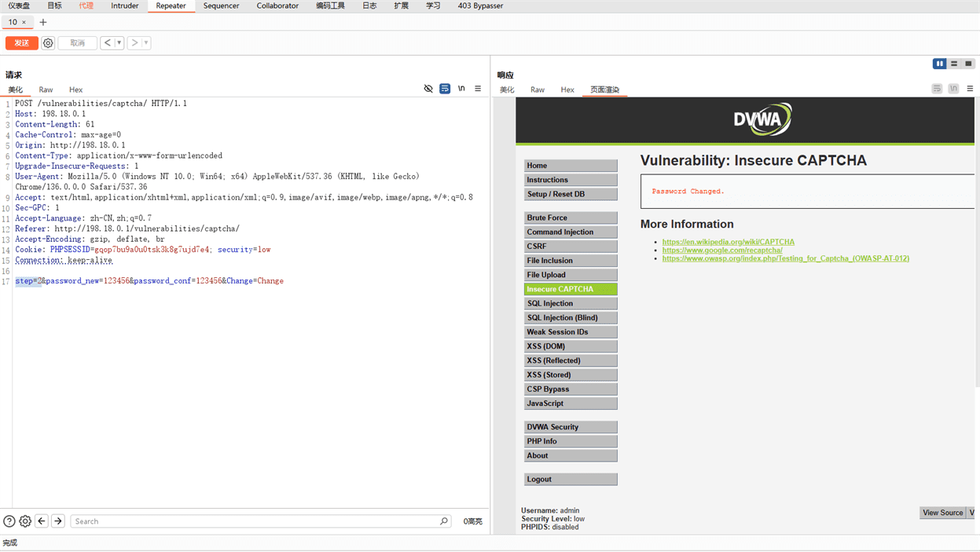Select SQL Injection in DVWA menu
Screen dimensions: 980x552
(571, 303)
